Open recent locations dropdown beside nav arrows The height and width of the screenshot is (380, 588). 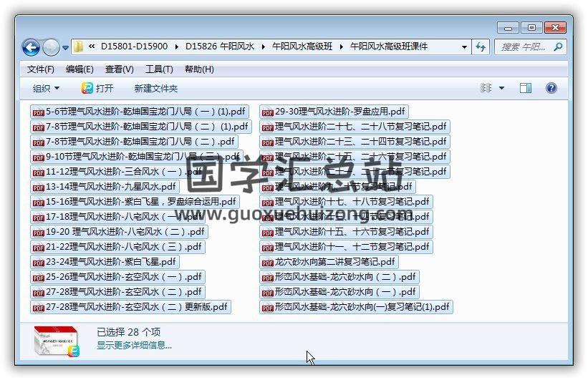[65, 48]
